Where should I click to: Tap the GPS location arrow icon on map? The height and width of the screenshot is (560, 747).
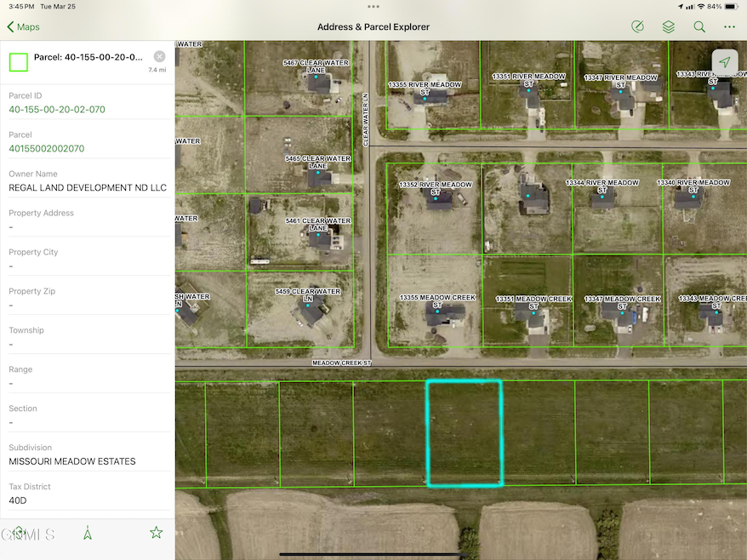725,61
